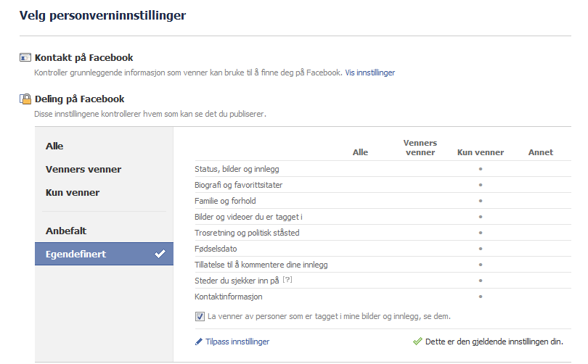Click the Kun venner dot for Status, bilder og innlegg
Screen dimensions: 588x364
(x=481, y=169)
